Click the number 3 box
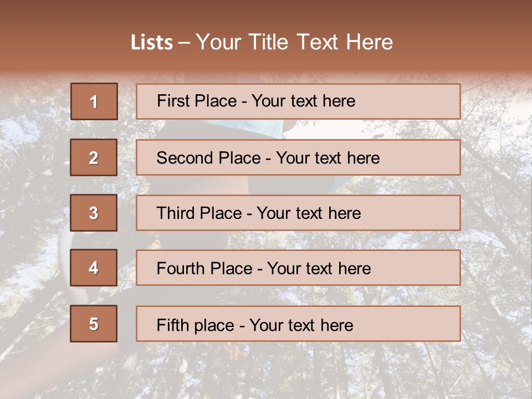Screen dimensions: 532x399 (x=94, y=213)
